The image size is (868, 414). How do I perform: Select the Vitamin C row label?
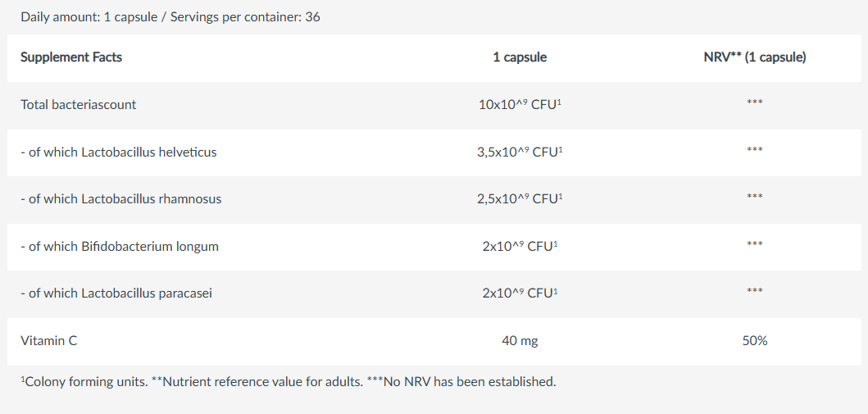pos(49,340)
